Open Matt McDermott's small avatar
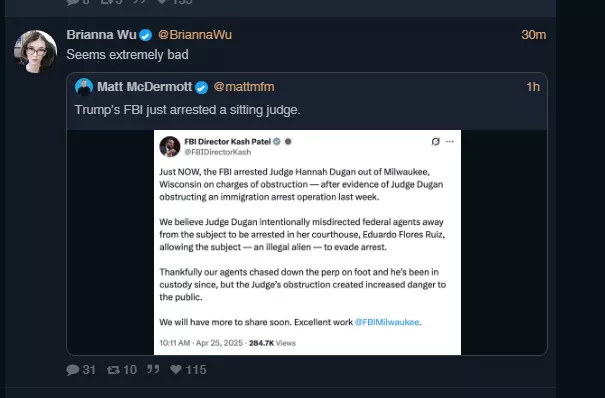 (x=84, y=87)
